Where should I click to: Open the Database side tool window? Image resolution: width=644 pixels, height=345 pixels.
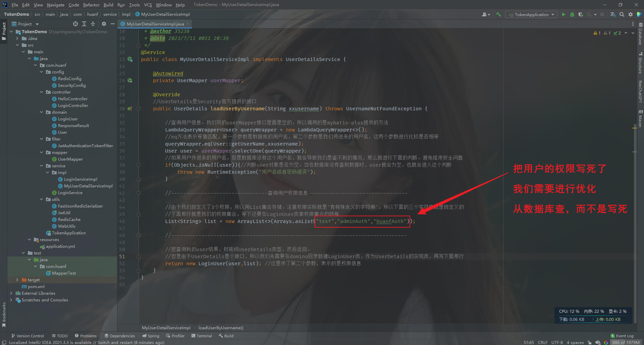(640, 34)
